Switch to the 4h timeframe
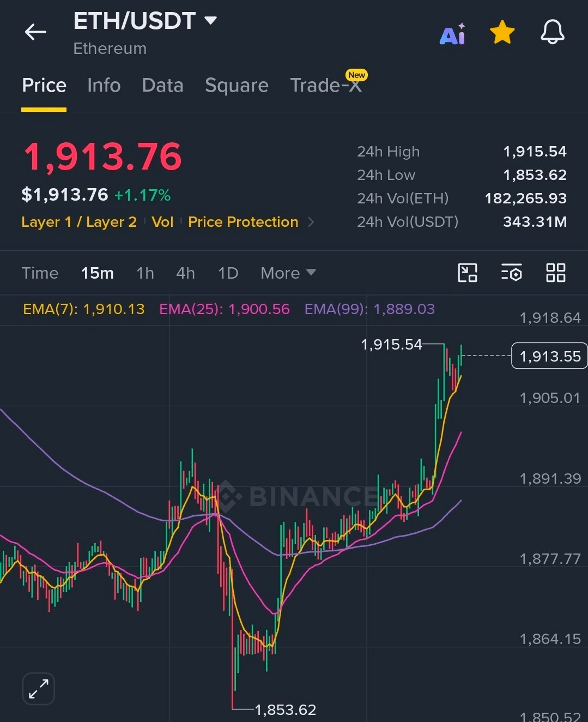The image size is (588, 722). pos(185,273)
